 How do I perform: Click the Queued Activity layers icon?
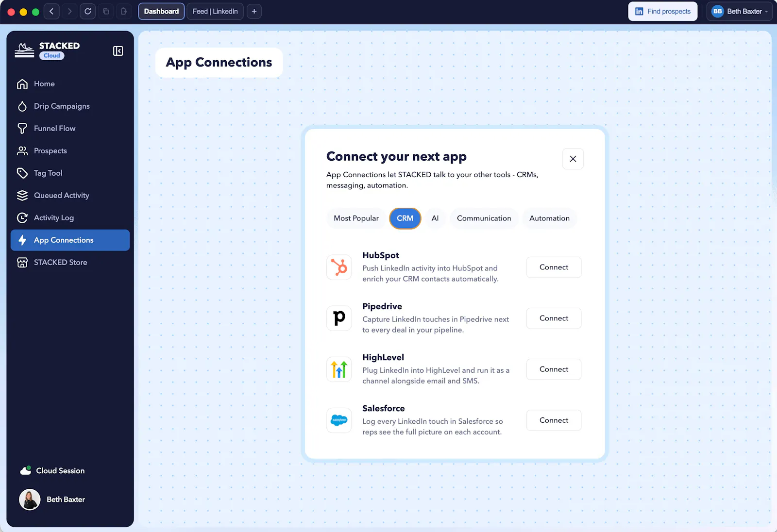pos(22,196)
